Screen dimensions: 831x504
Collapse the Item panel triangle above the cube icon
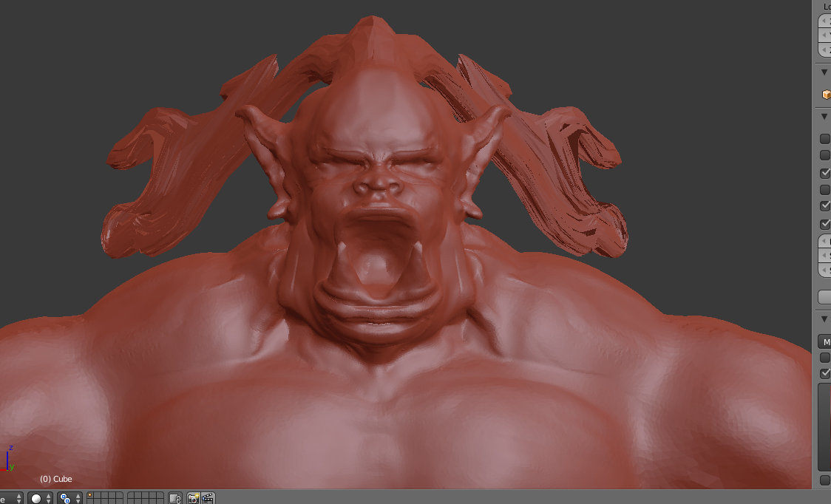[824, 72]
